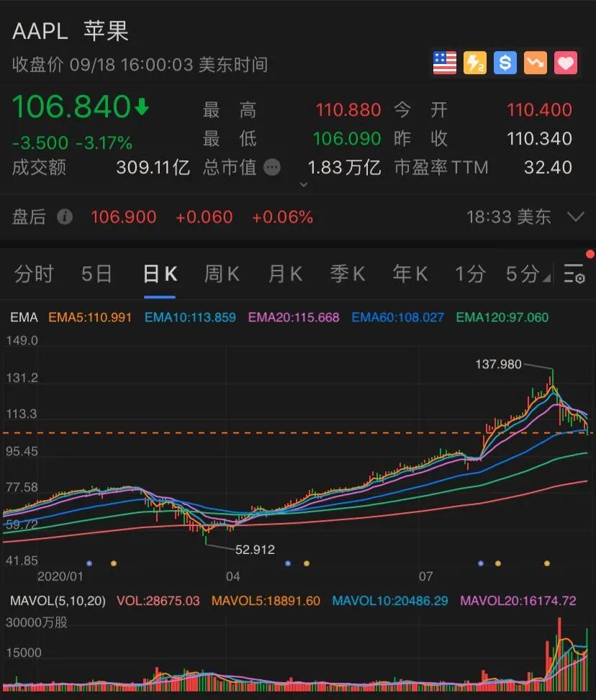
Task: Tap the MAVOL(5,10,20) indicator label
Action: pyautogui.click(x=58, y=601)
